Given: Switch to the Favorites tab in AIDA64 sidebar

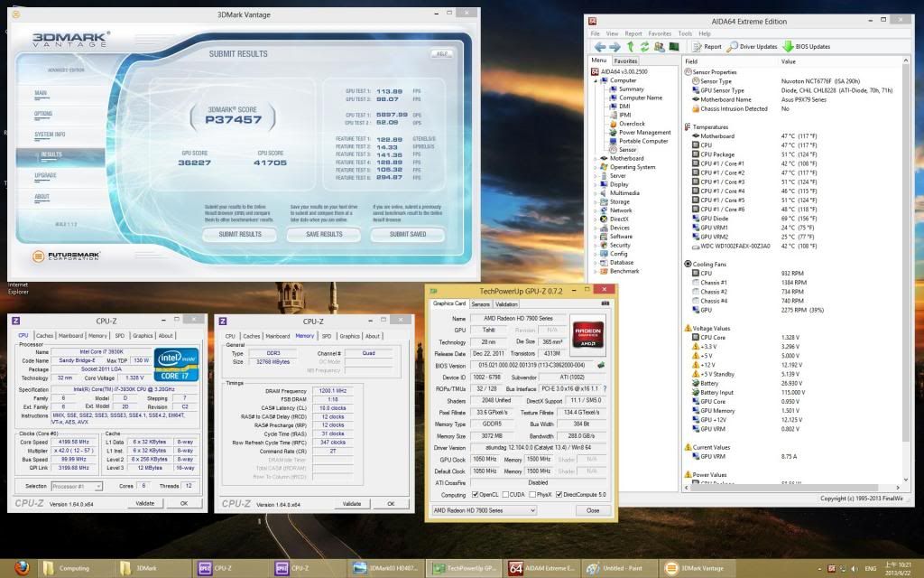Looking at the screenshot, I should coord(625,61).
